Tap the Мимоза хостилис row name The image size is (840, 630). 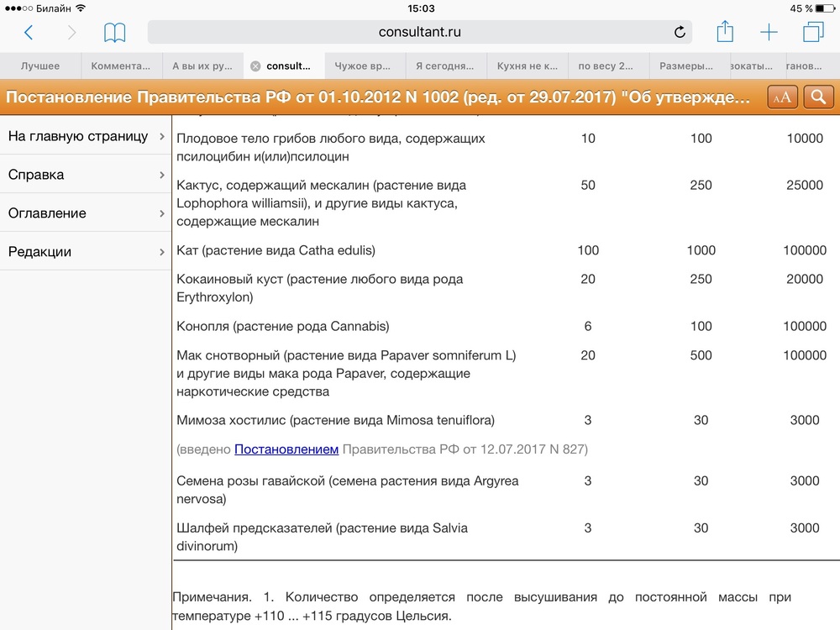point(335,420)
